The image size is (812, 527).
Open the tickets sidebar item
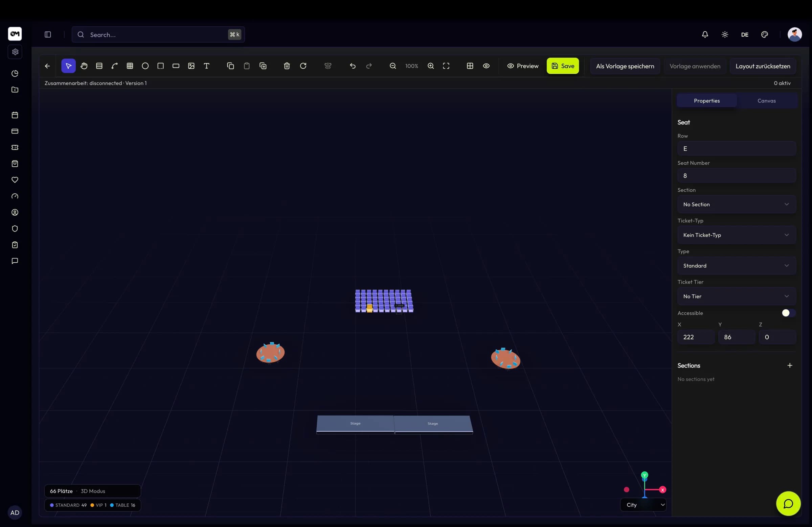point(15,147)
